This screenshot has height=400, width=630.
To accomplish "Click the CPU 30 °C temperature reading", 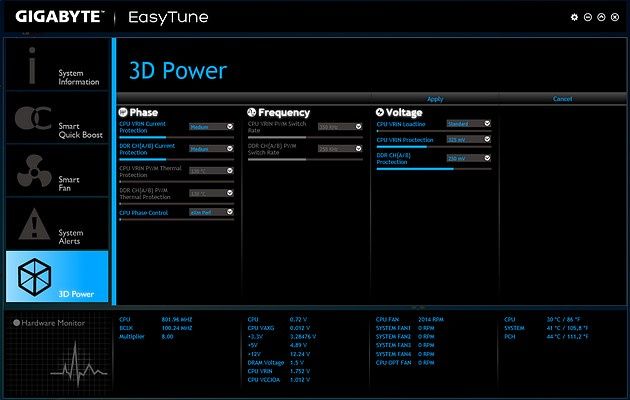I will [x=563, y=320].
